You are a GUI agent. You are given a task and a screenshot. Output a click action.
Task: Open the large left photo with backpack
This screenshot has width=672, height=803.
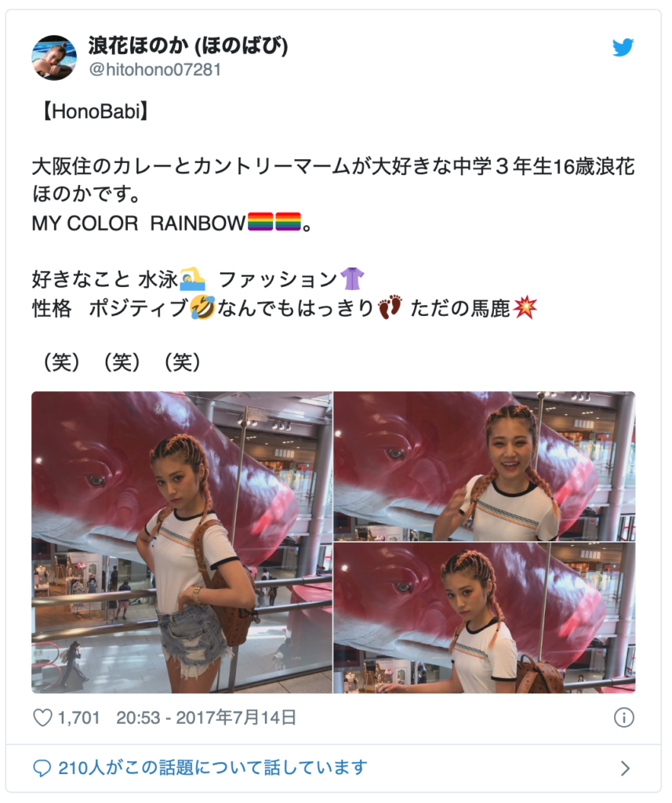pyautogui.click(x=182, y=543)
